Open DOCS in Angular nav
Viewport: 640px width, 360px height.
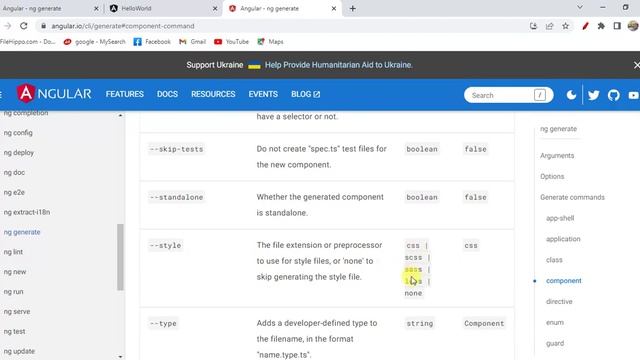167,94
